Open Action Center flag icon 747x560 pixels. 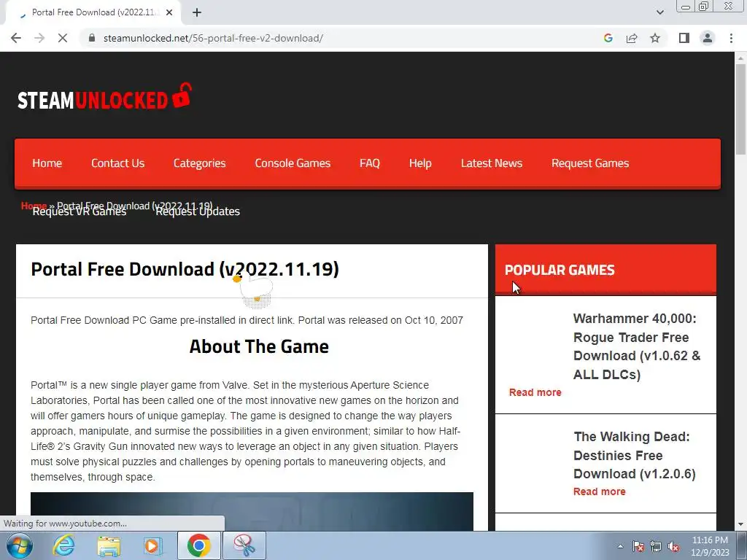[638, 546]
